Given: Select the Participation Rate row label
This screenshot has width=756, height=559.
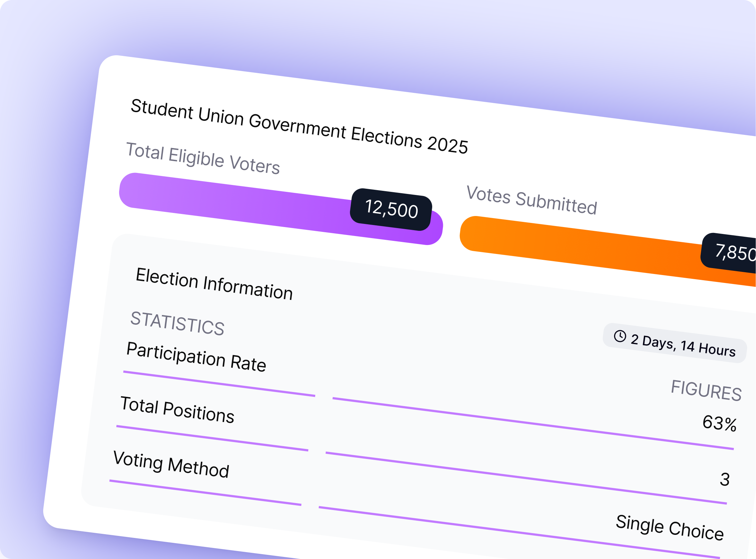Looking at the screenshot, I should click(x=196, y=356).
